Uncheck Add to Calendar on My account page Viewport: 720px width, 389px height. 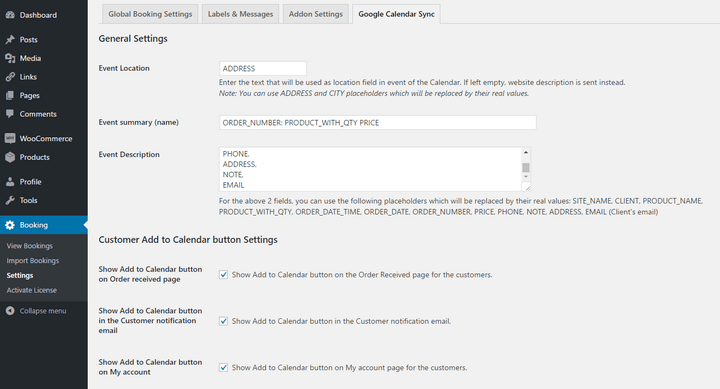[223, 367]
